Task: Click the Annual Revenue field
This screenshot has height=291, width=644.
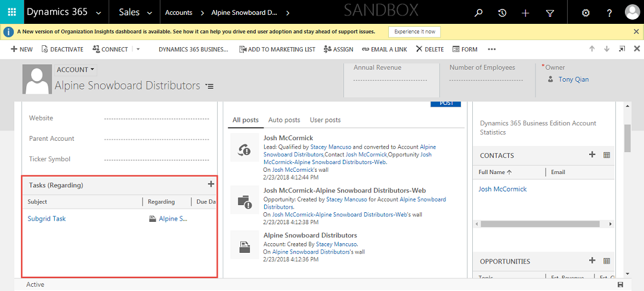Action: coord(390,80)
